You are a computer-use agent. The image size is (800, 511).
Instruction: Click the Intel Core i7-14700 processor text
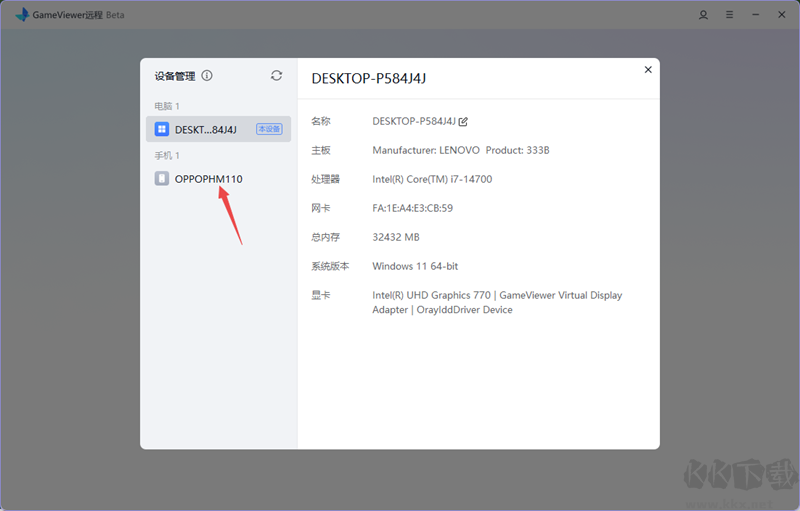[x=432, y=179]
